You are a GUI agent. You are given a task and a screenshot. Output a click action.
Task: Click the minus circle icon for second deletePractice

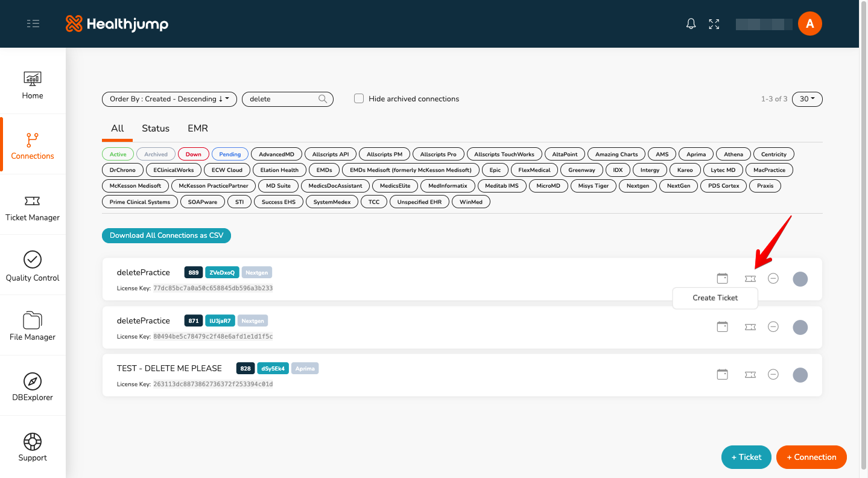pos(773,327)
